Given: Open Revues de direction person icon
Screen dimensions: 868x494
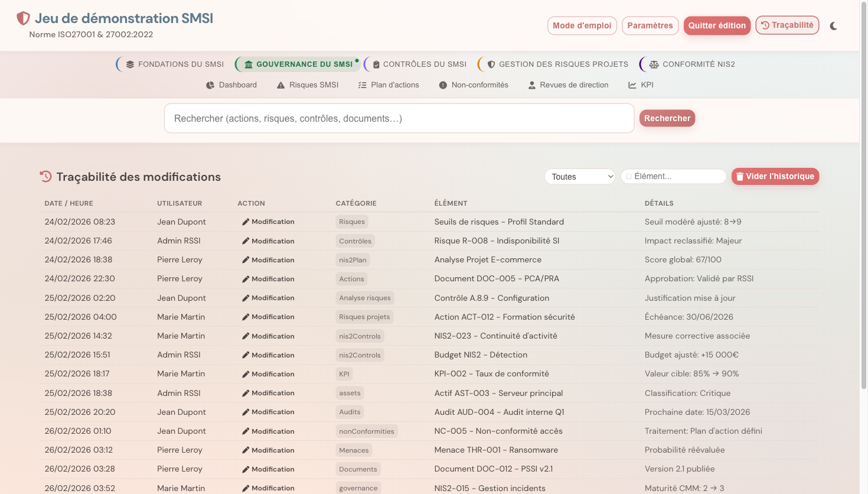Looking at the screenshot, I should (531, 85).
